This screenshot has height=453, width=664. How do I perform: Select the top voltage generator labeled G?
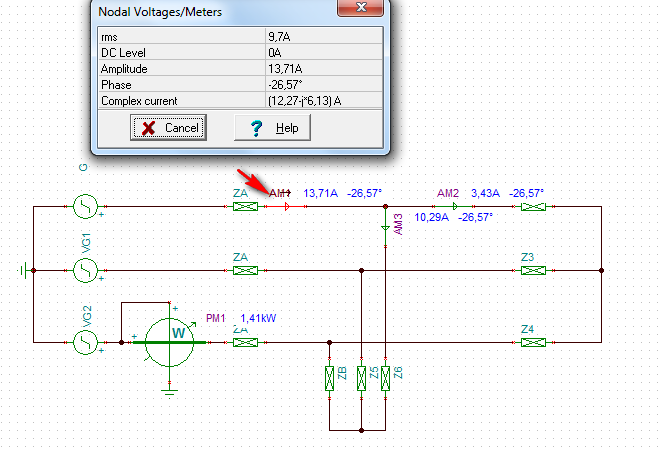click(84, 207)
